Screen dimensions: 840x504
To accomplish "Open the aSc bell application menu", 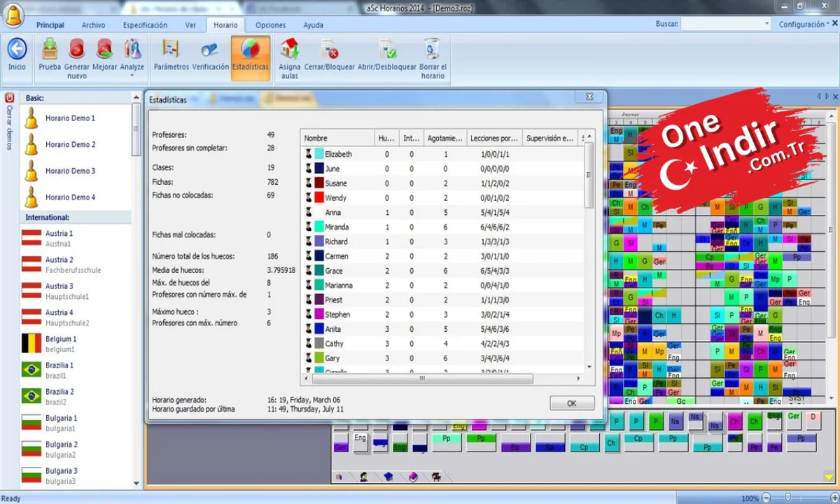I will tap(14, 14).
